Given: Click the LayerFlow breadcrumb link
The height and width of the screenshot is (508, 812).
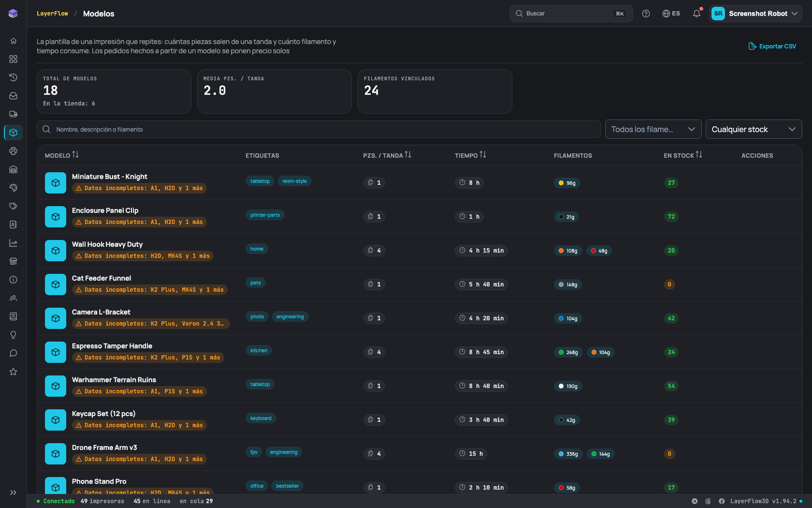Looking at the screenshot, I should 52,14.
